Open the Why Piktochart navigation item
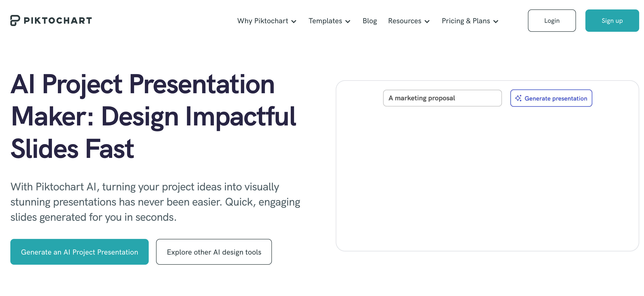 [x=263, y=21]
